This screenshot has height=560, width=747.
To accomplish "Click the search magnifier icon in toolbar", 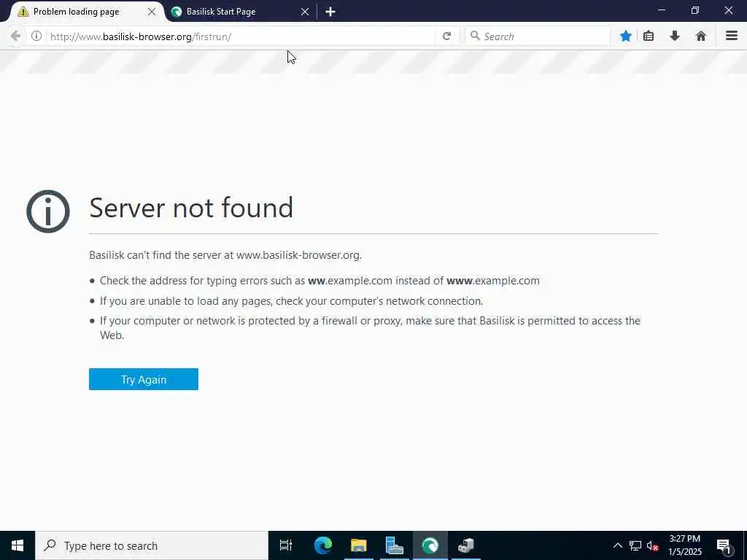I will tap(475, 36).
